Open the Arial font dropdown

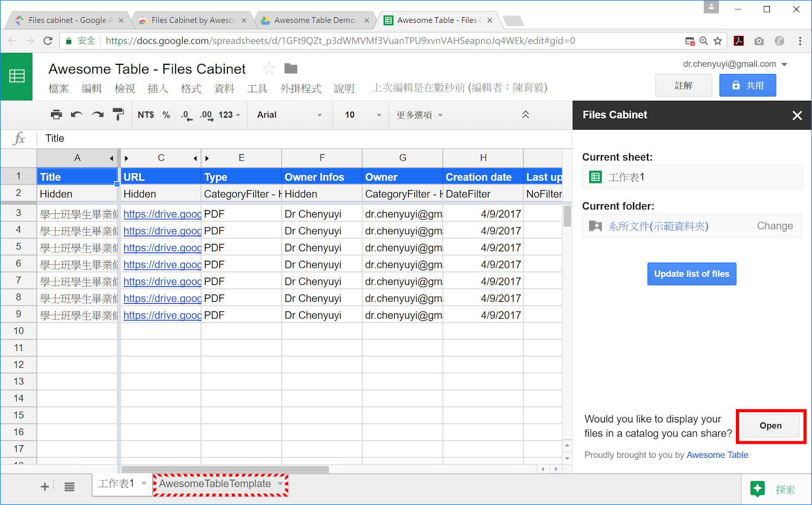[289, 115]
